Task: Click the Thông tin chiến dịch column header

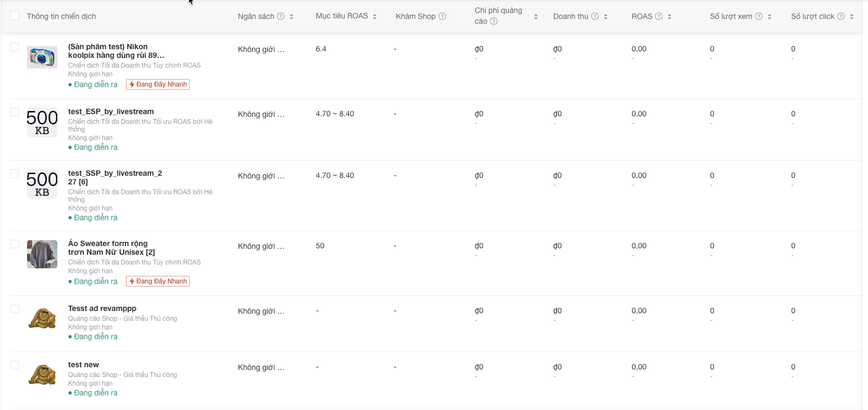Action: [x=61, y=16]
